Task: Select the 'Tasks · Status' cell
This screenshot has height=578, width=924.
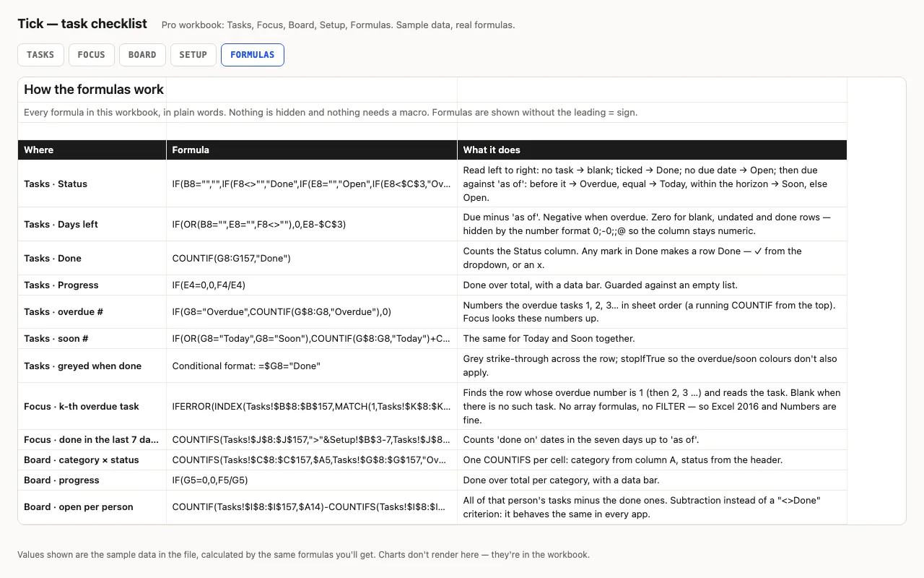Action: [x=92, y=184]
